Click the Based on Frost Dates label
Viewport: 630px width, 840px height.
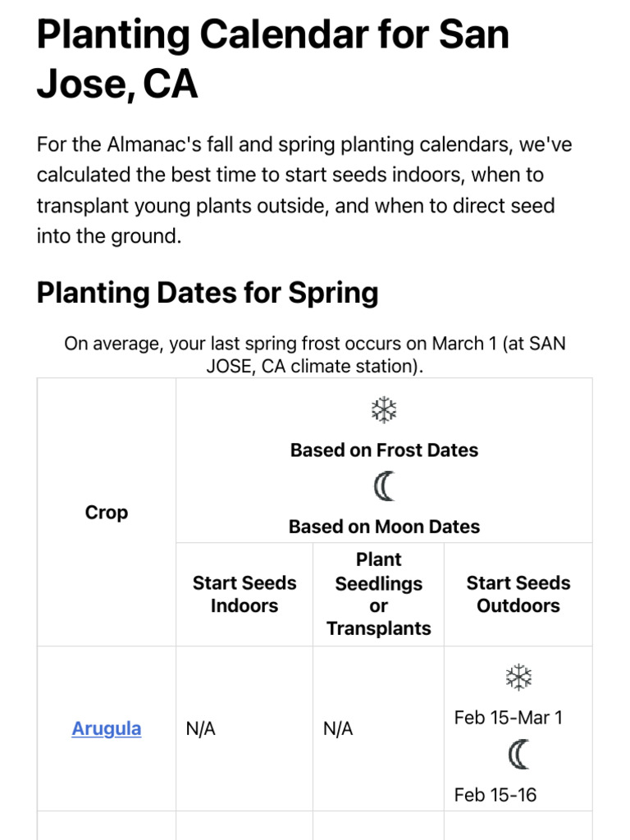(x=384, y=450)
